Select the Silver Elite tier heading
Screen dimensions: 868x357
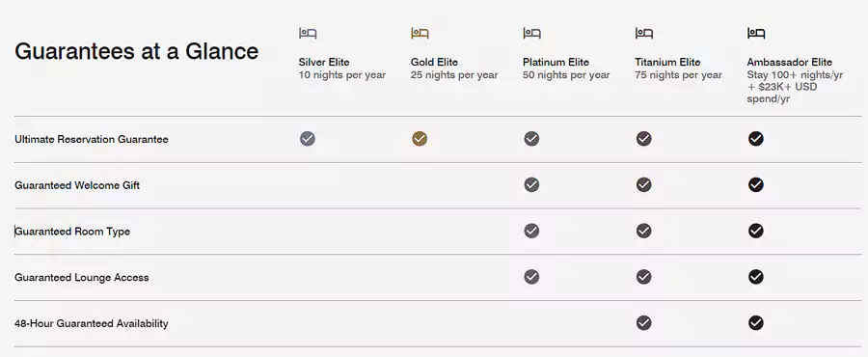point(324,62)
